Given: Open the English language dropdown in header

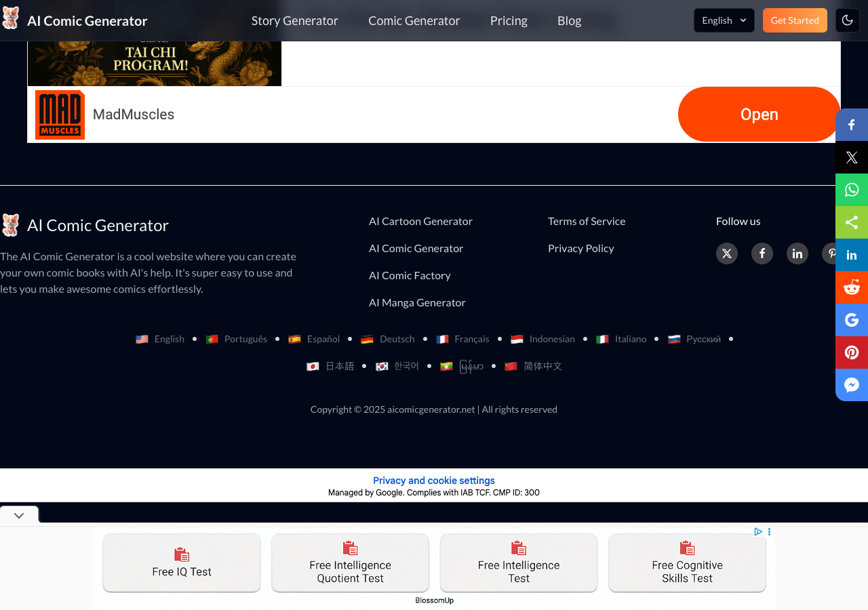Looking at the screenshot, I should point(724,20).
